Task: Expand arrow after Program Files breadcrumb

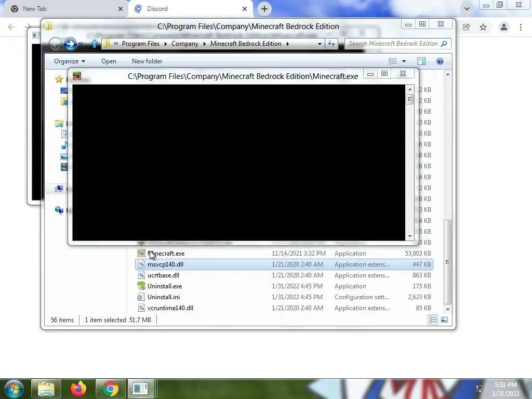Action: tap(166, 44)
